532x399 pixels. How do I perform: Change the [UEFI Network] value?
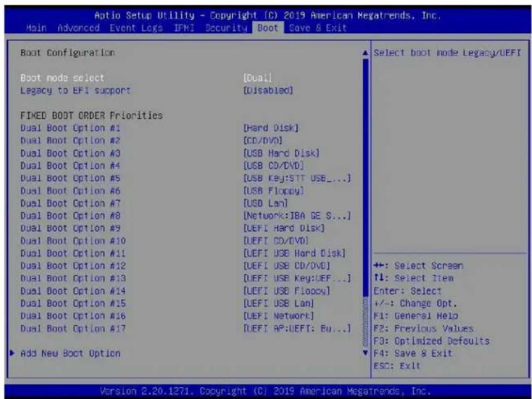coord(279,316)
